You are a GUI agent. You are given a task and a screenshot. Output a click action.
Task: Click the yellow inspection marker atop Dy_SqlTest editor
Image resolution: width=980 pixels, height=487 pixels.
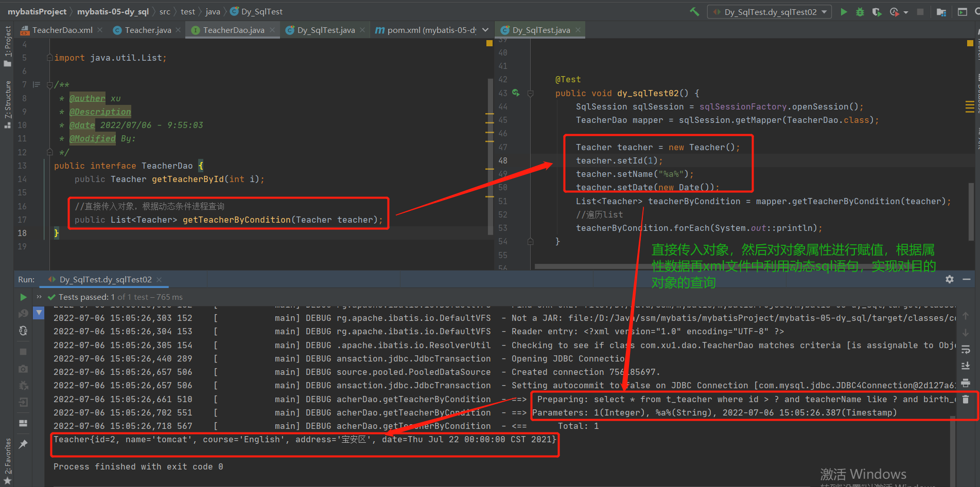click(x=970, y=43)
